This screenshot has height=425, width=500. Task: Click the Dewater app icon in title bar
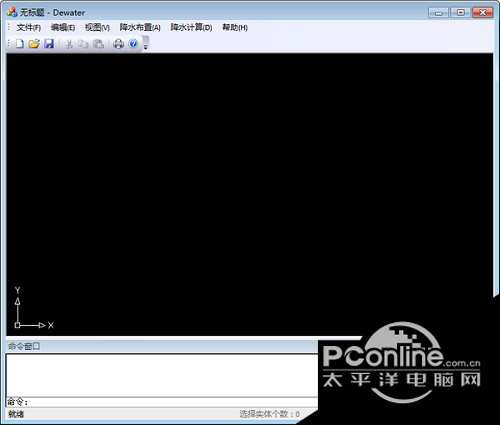(x=12, y=12)
